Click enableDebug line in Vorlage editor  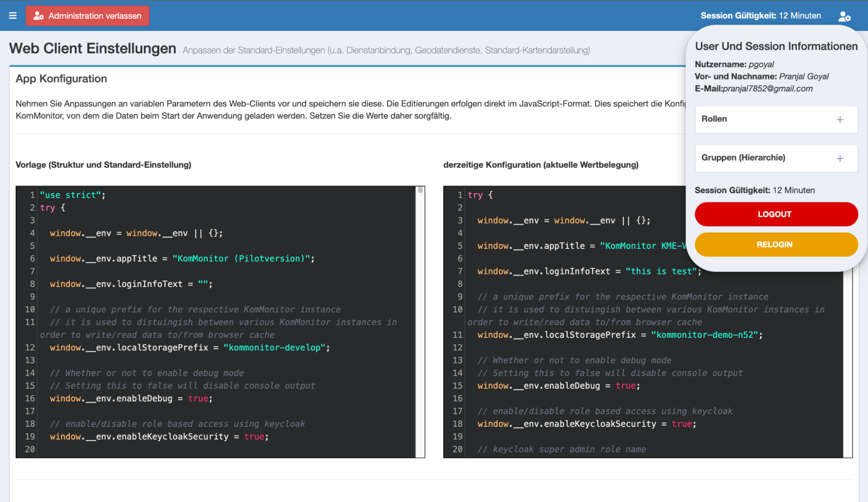point(131,398)
